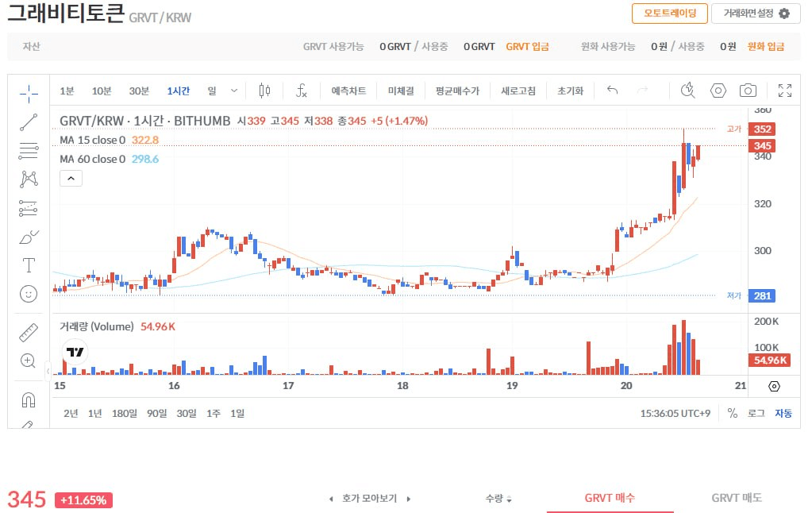This screenshot has width=812, height=513.
Task: Select the 1시간 interval
Action: 178,91
